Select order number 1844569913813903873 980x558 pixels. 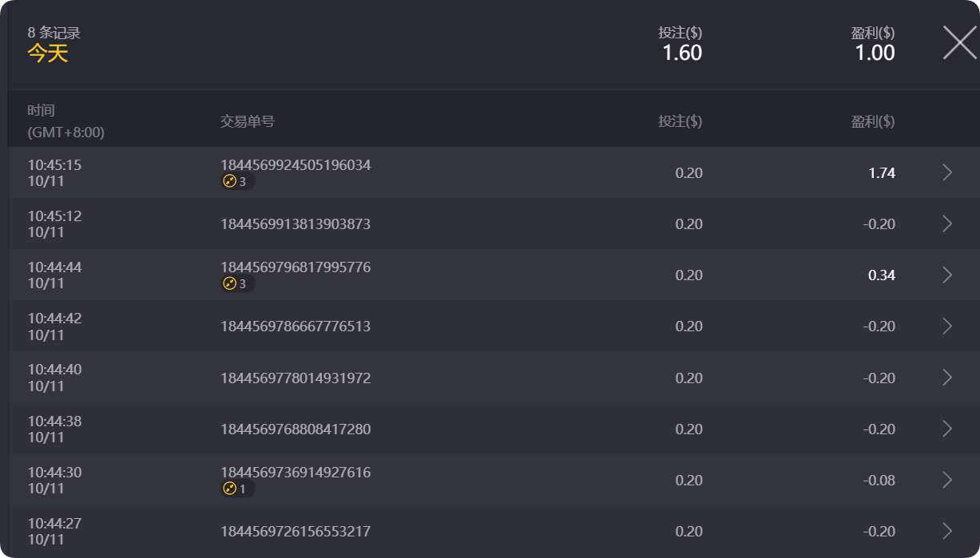click(296, 224)
